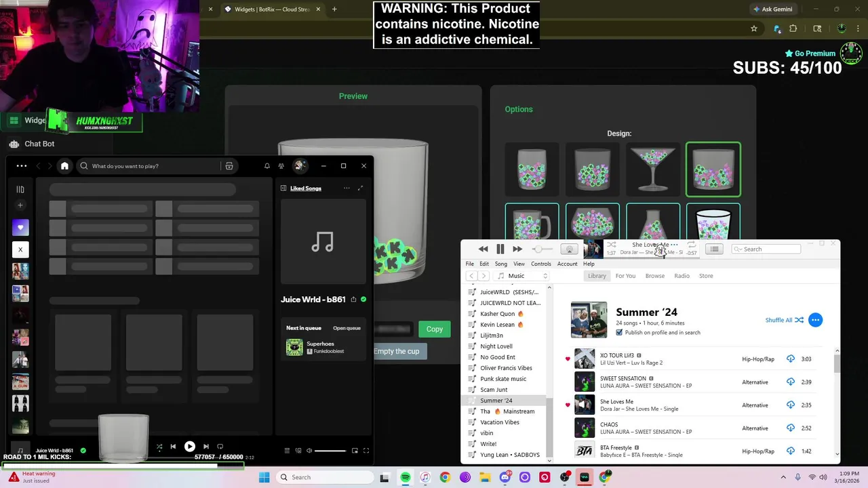This screenshot has width=868, height=488.
Task: Open Spotify notifications bell
Action: coord(267,166)
